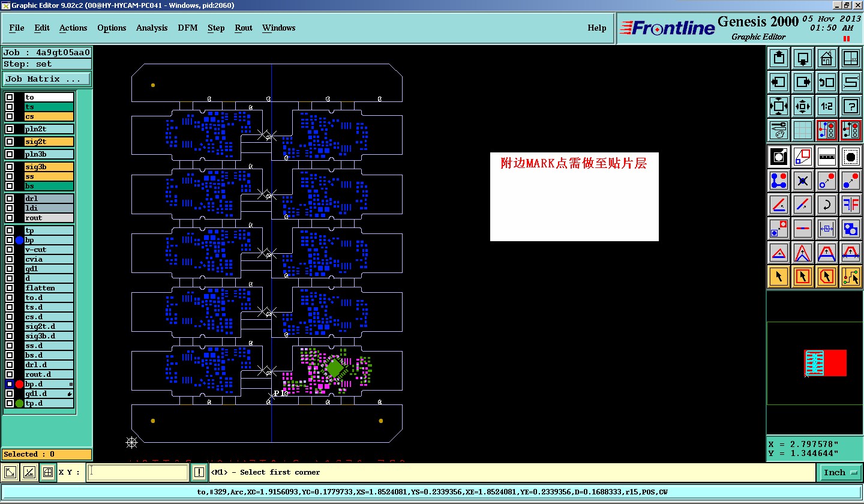864x504 pixels.
Task: Select the arrow inside polygon selection tool
Action: pyautogui.click(x=826, y=277)
